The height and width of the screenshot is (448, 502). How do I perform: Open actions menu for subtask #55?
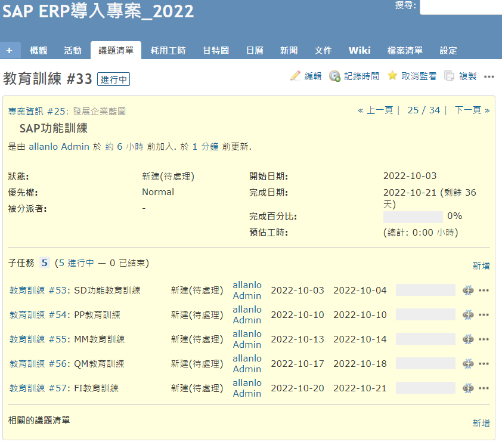(x=484, y=339)
